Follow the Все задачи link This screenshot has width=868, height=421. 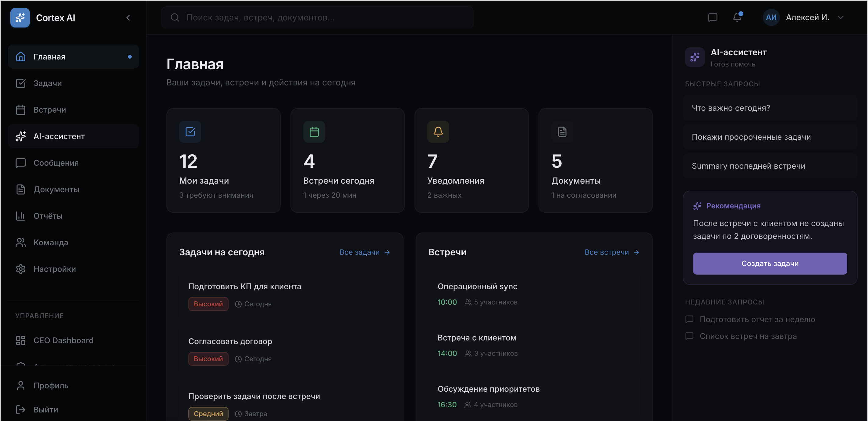tap(365, 252)
